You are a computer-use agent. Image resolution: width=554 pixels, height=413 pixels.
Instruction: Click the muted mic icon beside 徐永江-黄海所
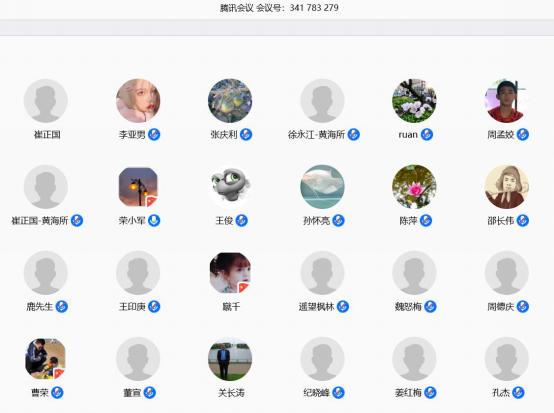coord(354,135)
